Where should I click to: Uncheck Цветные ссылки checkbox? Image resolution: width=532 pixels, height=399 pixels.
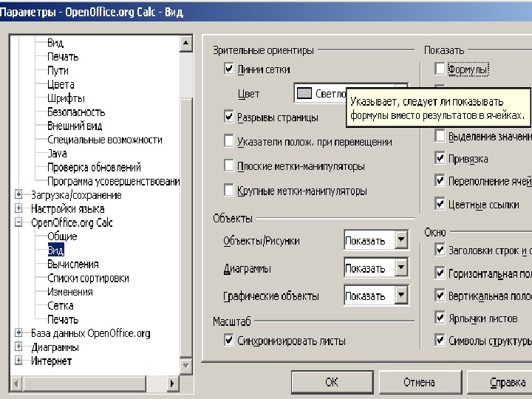(440, 204)
